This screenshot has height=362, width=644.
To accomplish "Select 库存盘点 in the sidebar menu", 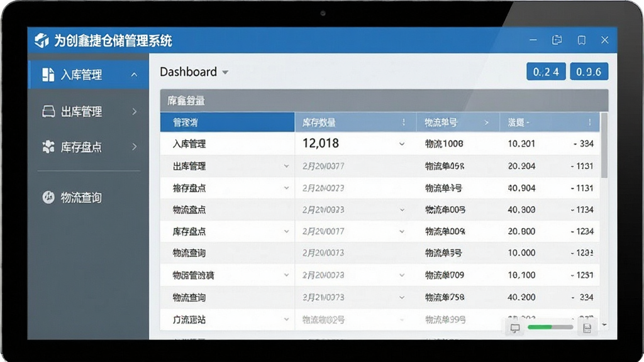I will (x=88, y=146).
